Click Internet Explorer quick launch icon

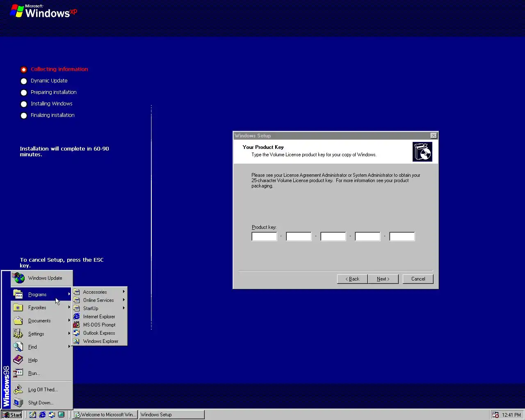point(42,415)
